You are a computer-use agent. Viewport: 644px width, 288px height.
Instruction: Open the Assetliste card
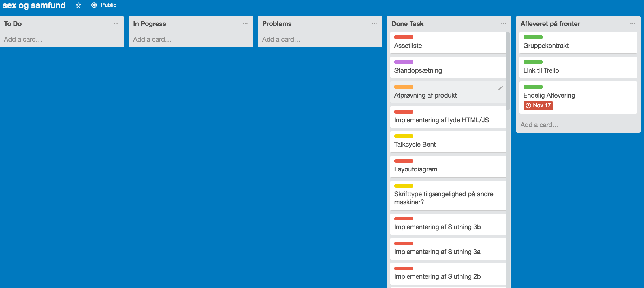(x=448, y=42)
